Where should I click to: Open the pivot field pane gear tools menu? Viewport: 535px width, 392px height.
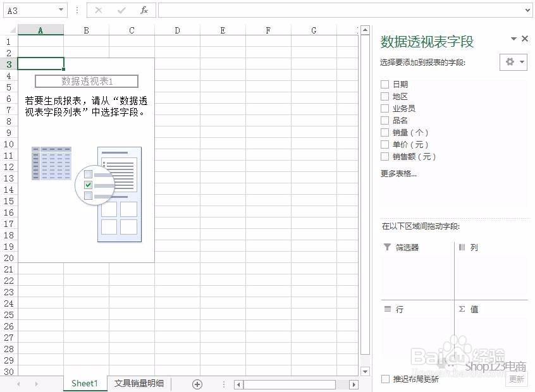[513, 62]
